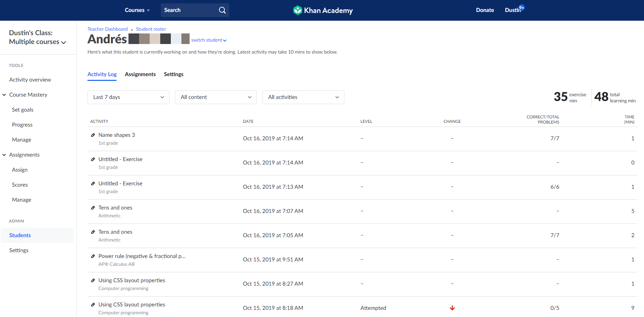Collapse the Assignments sidebar section

[x=4, y=155]
